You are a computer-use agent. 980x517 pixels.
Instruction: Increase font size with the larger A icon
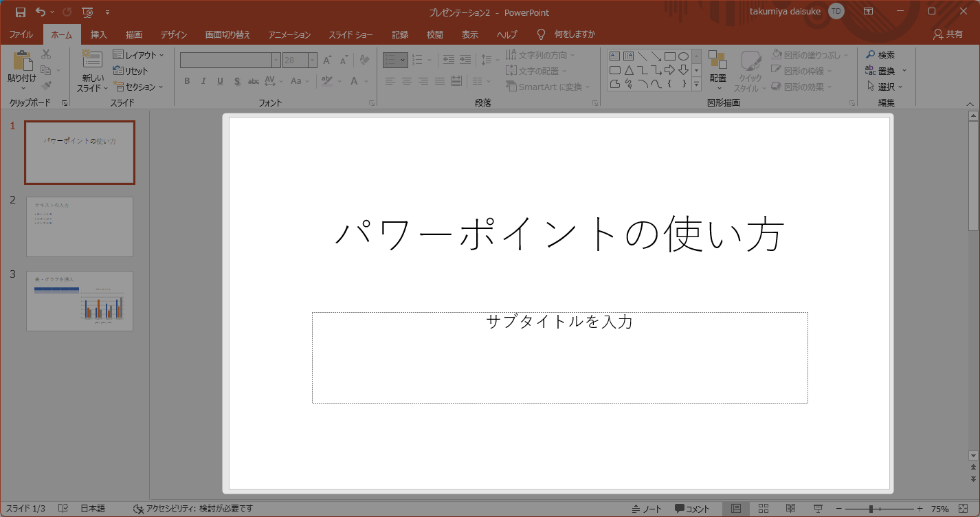pyautogui.click(x=327, y=60)
